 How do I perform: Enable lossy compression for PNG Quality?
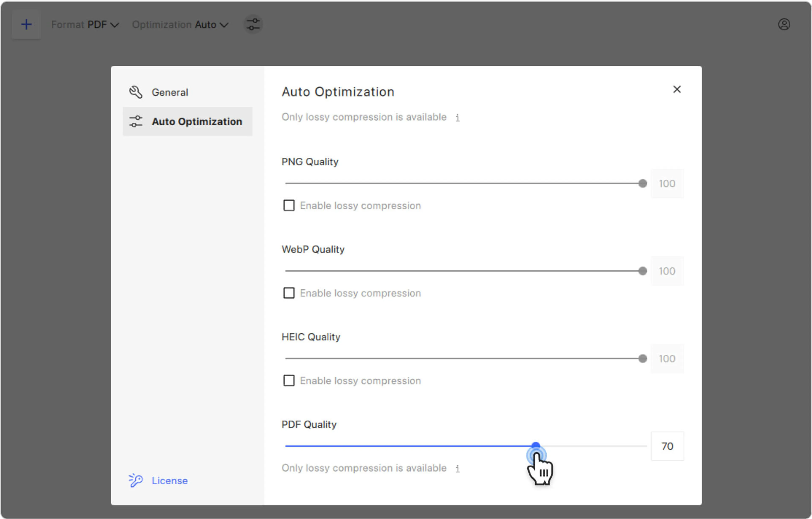pyautogui.click(x=289, y=205)
